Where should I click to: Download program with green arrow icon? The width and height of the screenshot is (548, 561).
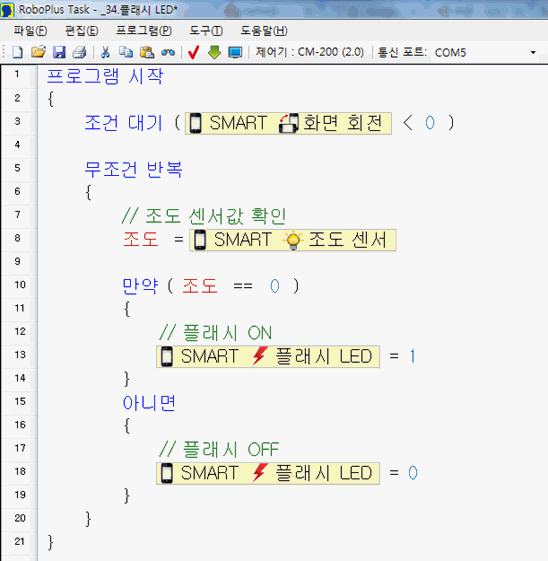(214, 52)
